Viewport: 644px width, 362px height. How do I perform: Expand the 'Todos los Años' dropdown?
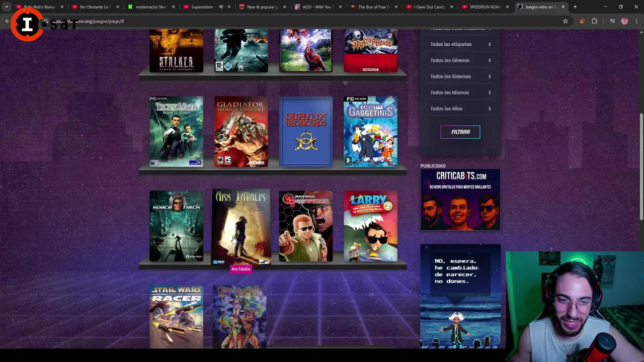[x=460, y=109]
